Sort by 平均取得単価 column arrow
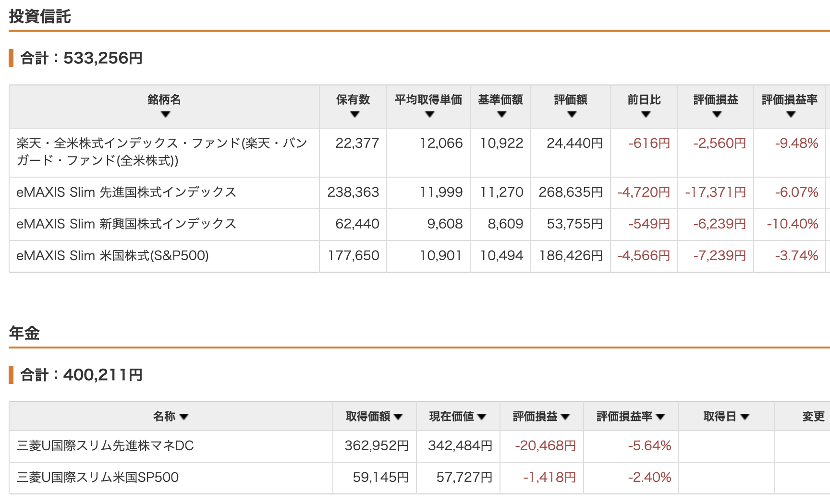This screenshot has height=504, width=830. pos(429,115)
